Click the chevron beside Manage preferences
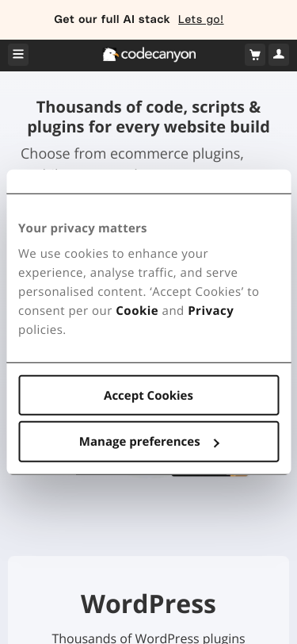 [x=216, y=443]
